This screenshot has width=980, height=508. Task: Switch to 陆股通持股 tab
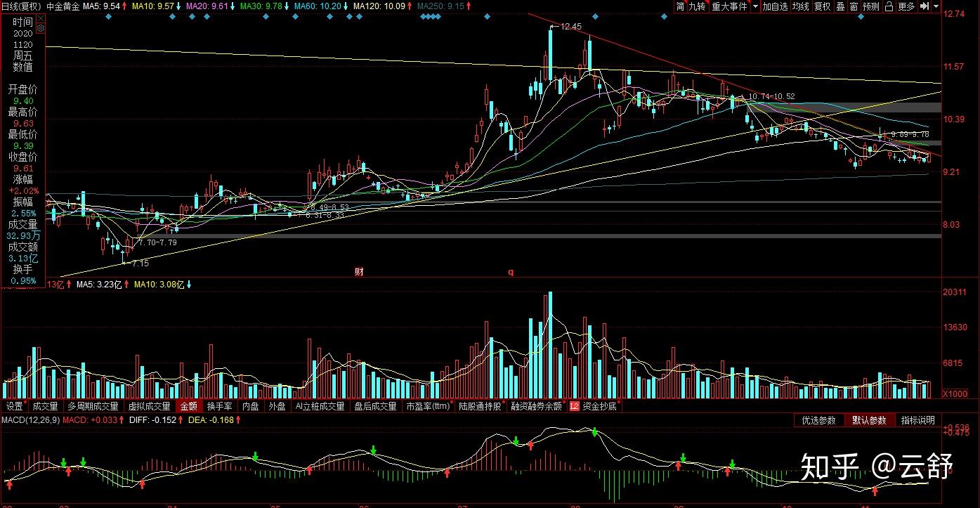(481, 406)
